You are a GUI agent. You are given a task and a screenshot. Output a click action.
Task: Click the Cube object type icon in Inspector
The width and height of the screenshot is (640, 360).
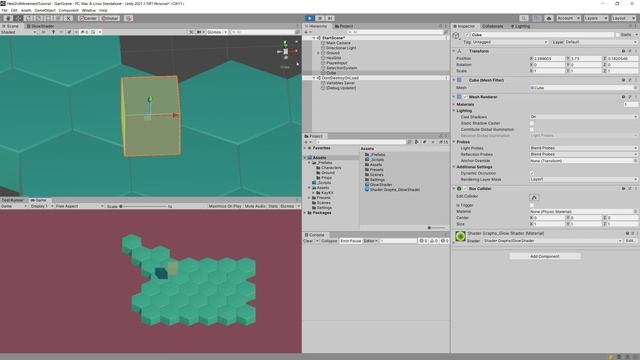[456, 36]
